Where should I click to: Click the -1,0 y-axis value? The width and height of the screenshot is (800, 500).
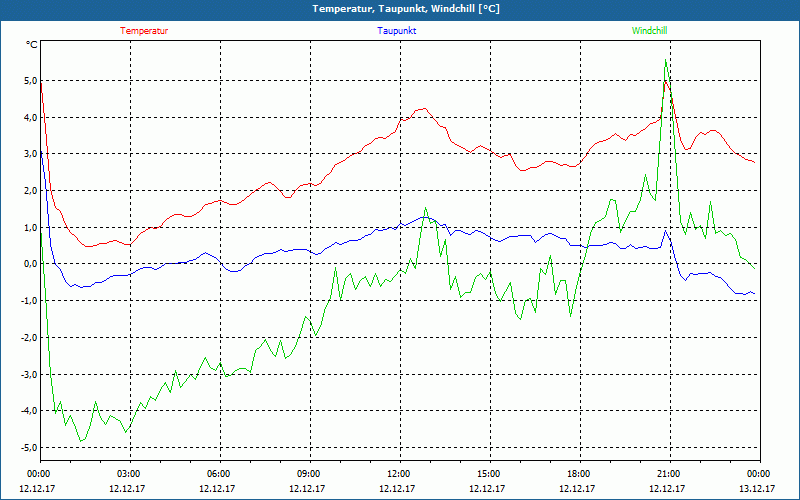click(29, 301)
